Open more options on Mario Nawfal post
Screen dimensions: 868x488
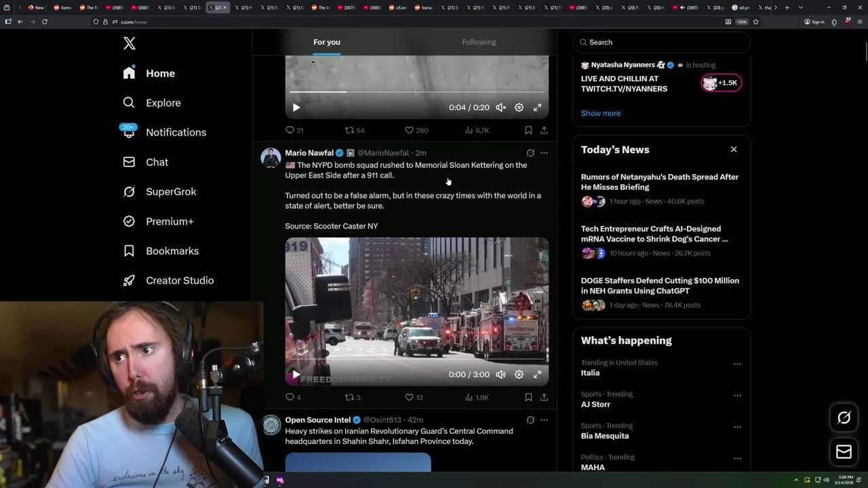544,153
